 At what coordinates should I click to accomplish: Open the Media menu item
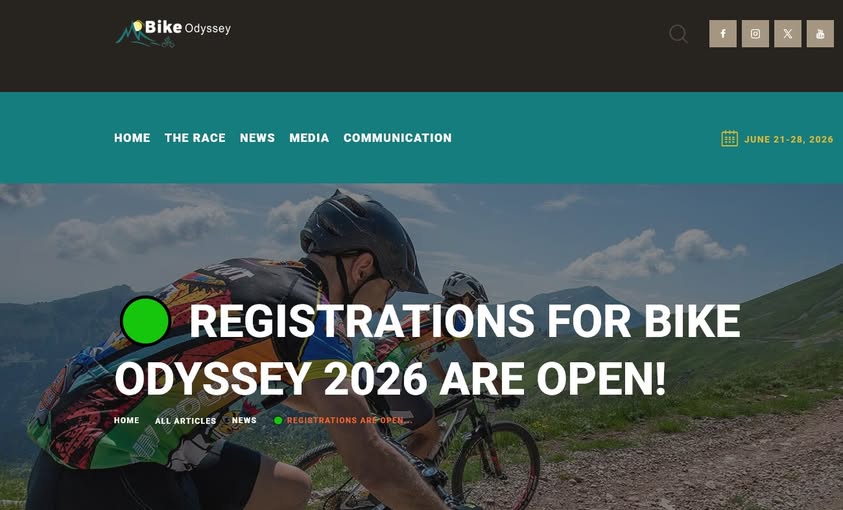tap(309, 138)
